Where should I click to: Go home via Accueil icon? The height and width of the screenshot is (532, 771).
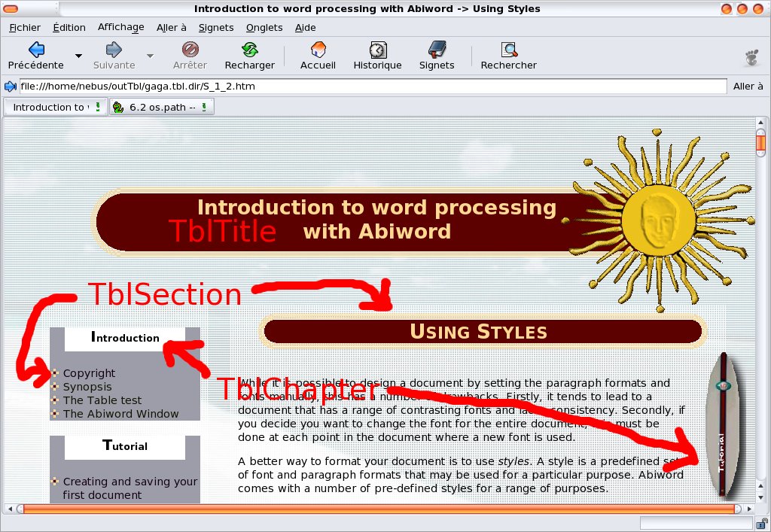318,50
